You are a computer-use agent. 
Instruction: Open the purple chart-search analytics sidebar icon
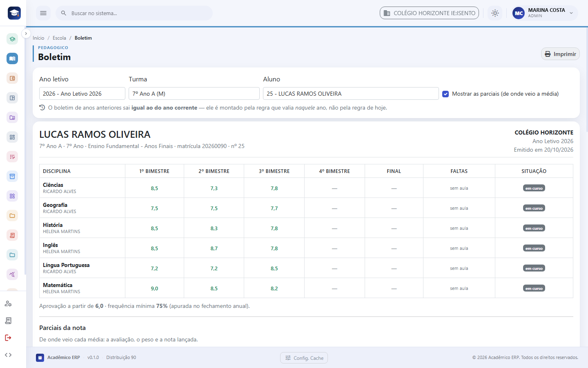12,274
